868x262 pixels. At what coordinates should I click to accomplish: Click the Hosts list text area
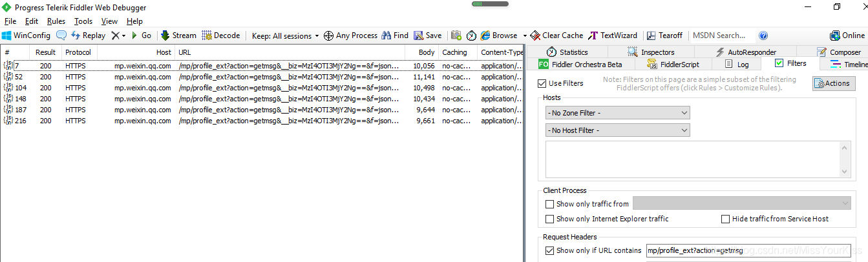pyautogui.click(x=697, y=159)
